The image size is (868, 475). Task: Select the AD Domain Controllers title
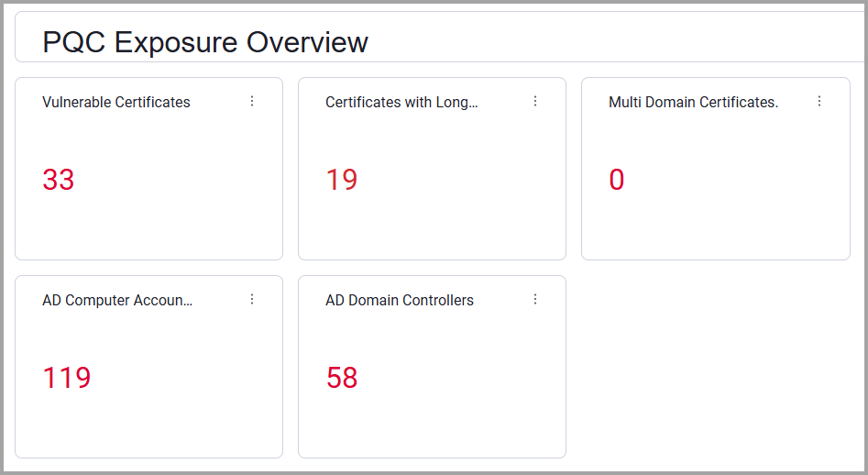point(400,300)
